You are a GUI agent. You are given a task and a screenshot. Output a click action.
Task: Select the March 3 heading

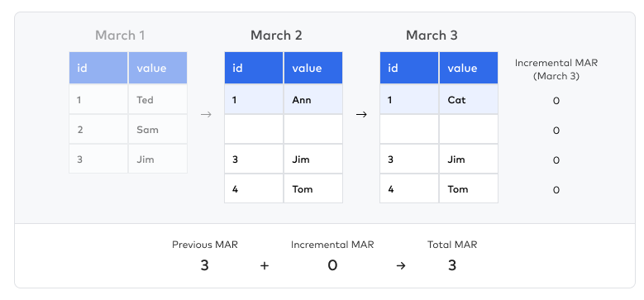432,36
